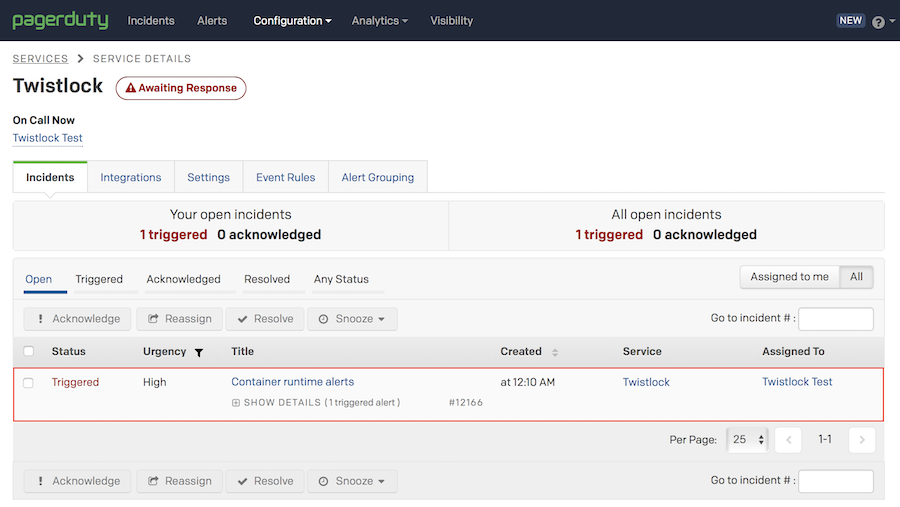Select the triggered incident row checkbox
This screenshot has height=507, width=900.
click(x=28, y=383)
